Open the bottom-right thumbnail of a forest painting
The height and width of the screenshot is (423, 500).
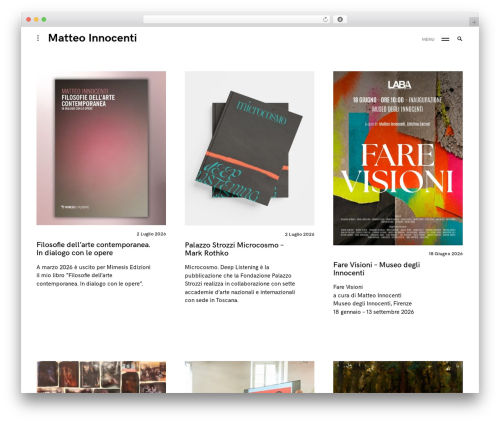point(398,377)
